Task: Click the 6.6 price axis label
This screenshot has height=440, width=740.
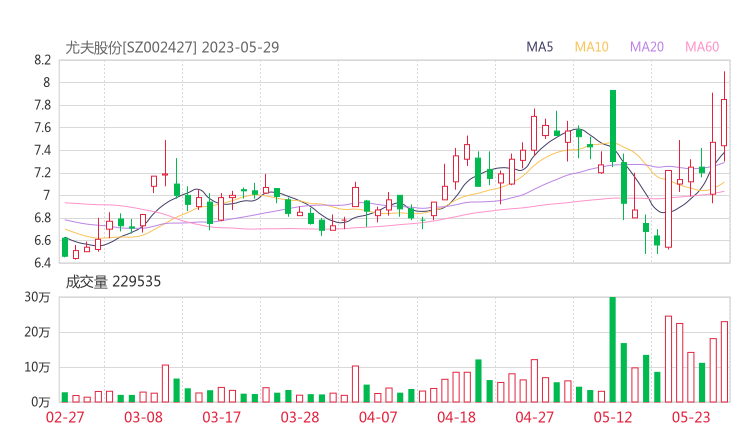Action: (x=42, y=240)
